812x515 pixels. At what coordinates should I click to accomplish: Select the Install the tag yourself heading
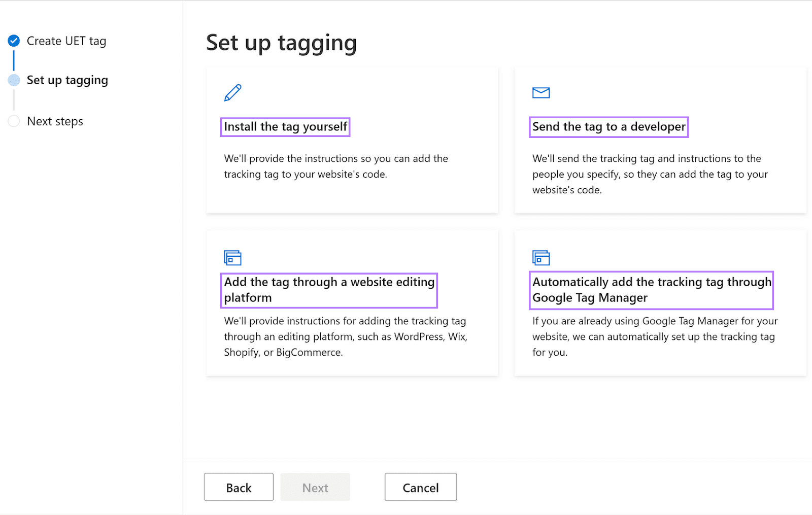point(285,127)
